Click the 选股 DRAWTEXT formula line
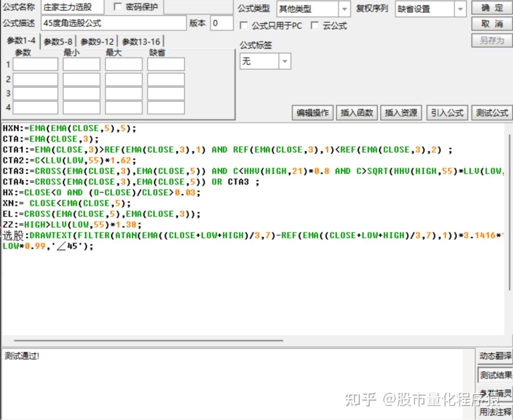513x420 pixels. click(253, 236)
